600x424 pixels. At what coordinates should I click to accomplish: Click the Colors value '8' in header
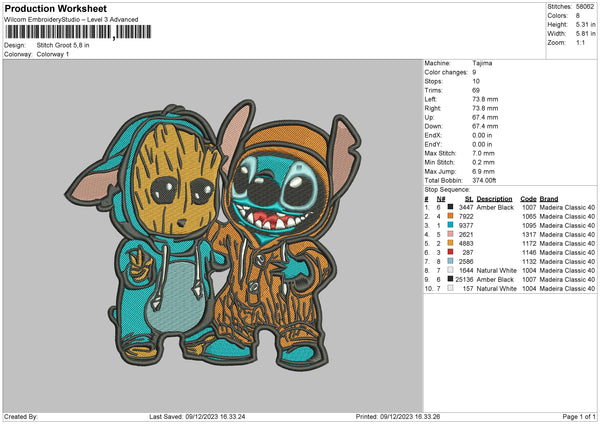[x=578, y=16]
